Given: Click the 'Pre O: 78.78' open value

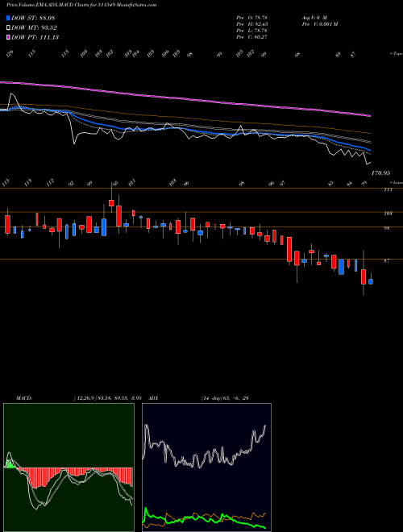Looking at the screenshot, I should [252, 17].
